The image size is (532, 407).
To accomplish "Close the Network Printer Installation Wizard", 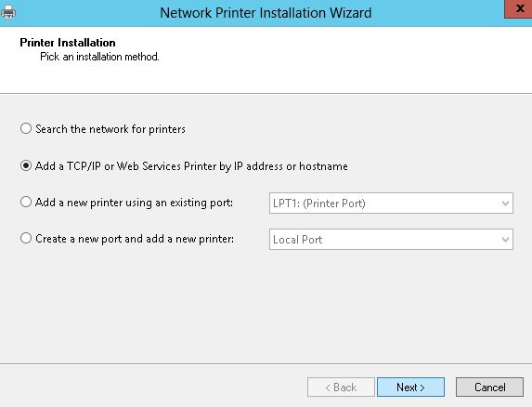I will click(518, 8).
